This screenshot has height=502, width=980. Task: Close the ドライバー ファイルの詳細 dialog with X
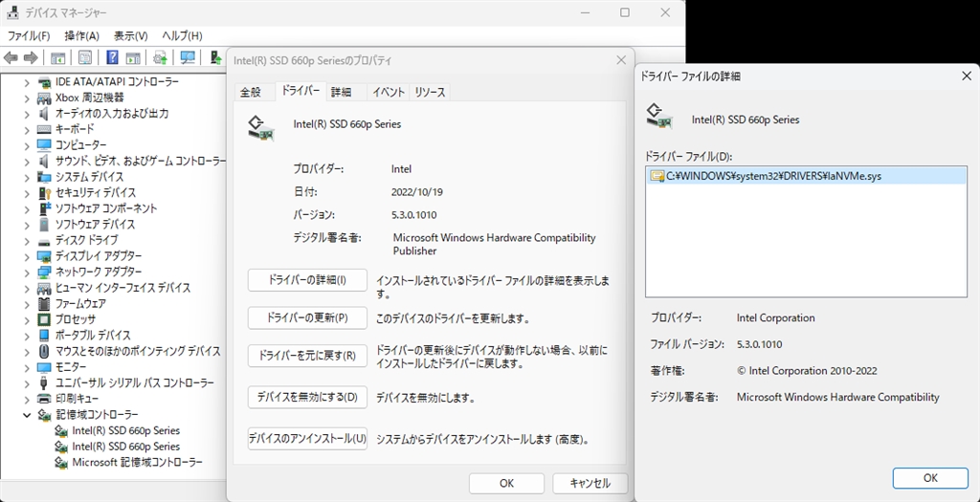(x=966, y=76)
